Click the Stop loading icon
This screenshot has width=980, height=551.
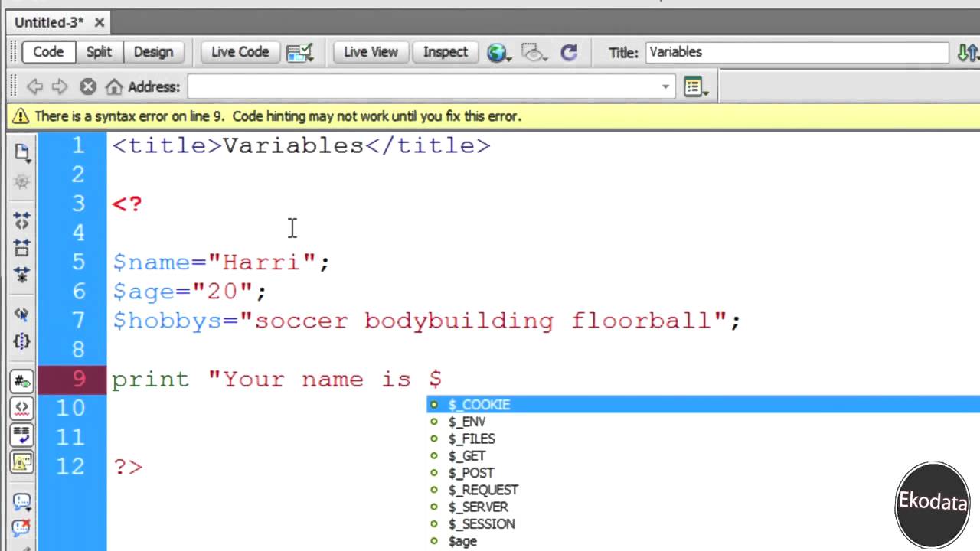click(x=88, y=86)
